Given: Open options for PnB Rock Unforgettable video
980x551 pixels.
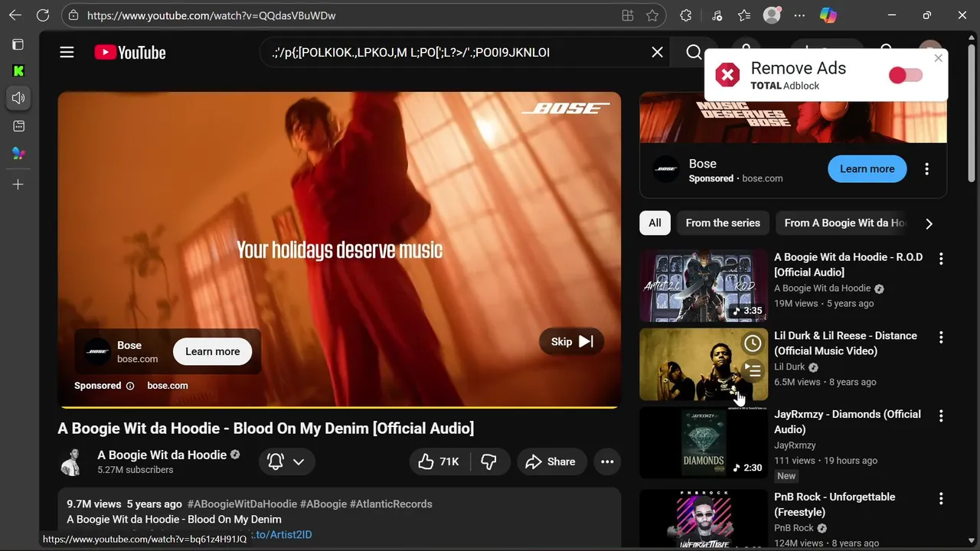Looking at the screenshot, I should click(941, 499).
